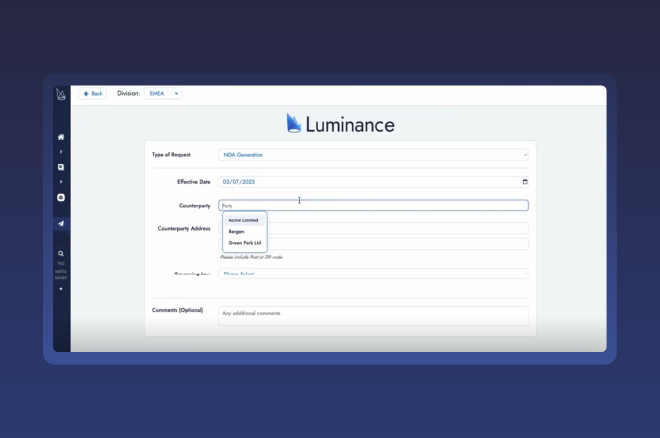This screenshot has width=660, height=438.
Task: Click the Comments additional comments box
Action: click(373, 316)
